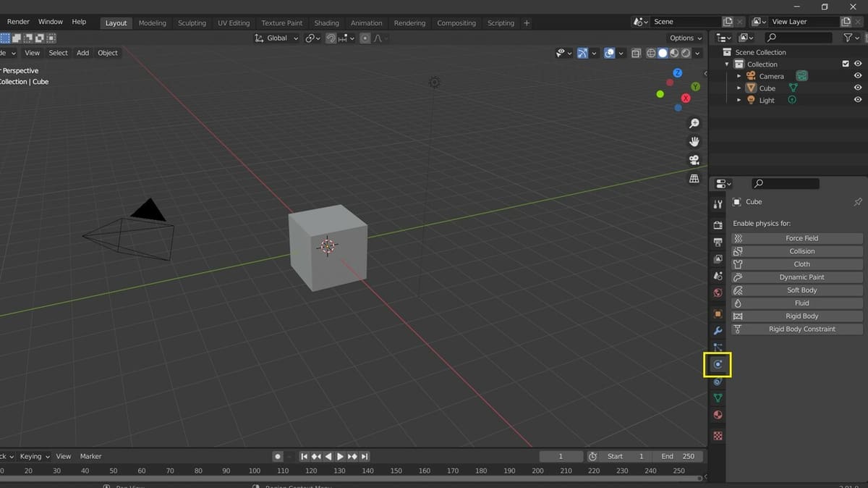Open the Material properties tab
The height and width of the screenshot is (488, 868).
[x=718, y=415]
